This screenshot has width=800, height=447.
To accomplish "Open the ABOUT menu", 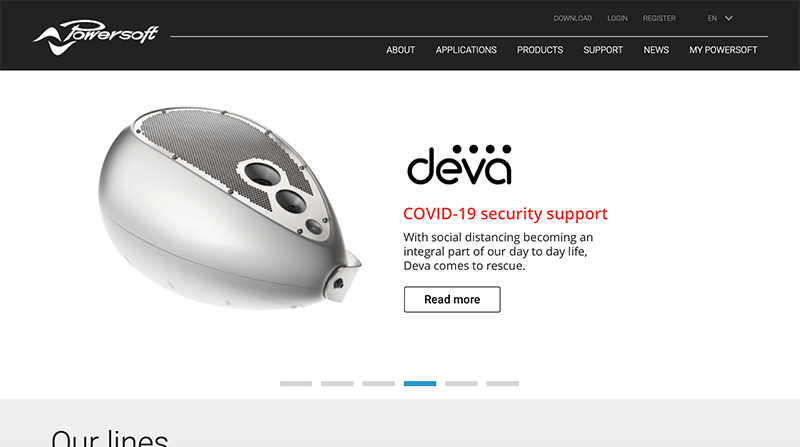I will click(x=401, y=50).
